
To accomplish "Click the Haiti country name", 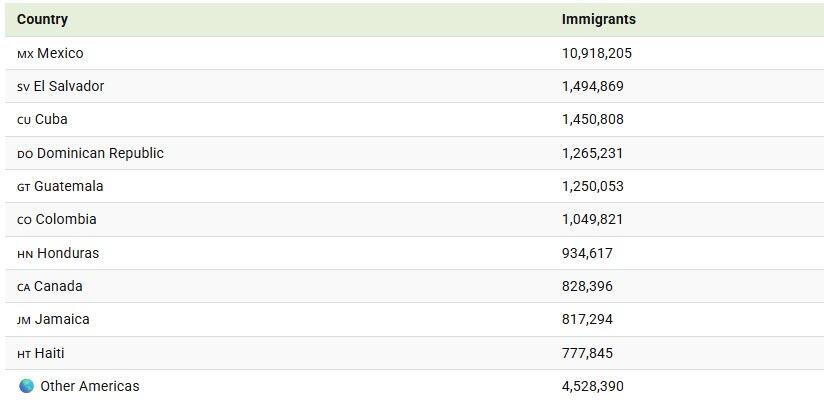I will (49, 353).
